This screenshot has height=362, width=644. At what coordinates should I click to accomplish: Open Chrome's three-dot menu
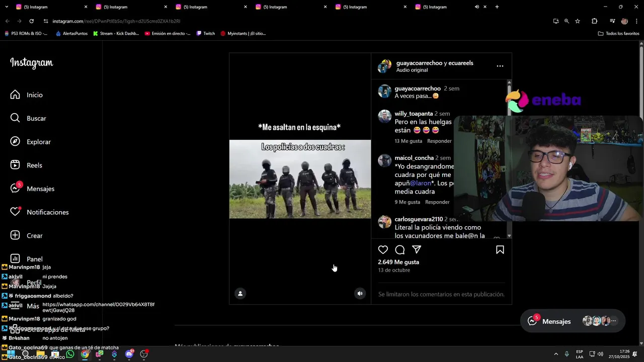pos(636,21)
